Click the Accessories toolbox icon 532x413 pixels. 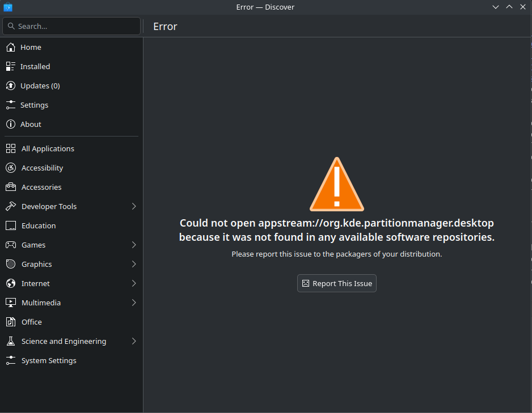pos(11,187)
